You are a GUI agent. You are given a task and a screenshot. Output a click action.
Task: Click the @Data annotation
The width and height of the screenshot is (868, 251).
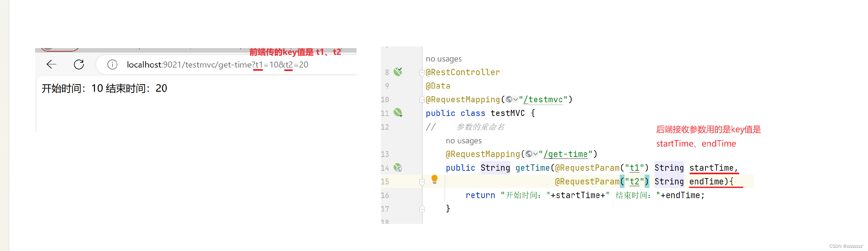click(438, 86)
